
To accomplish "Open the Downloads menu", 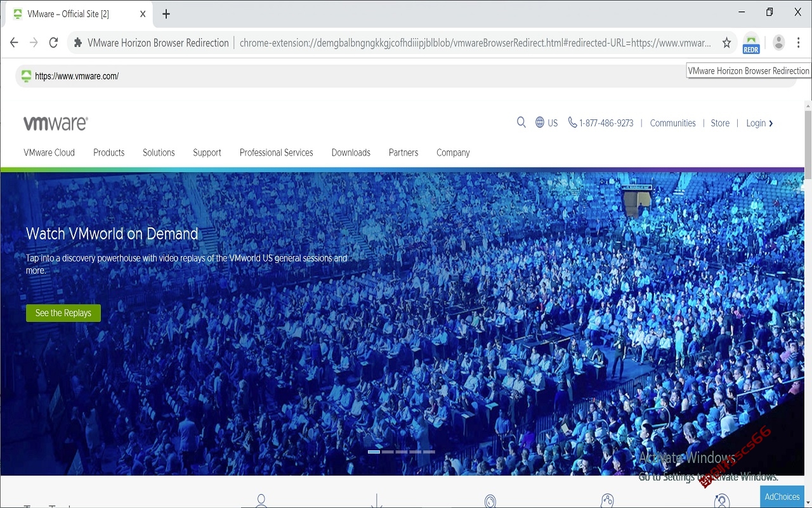I will (x=351, y=152).
